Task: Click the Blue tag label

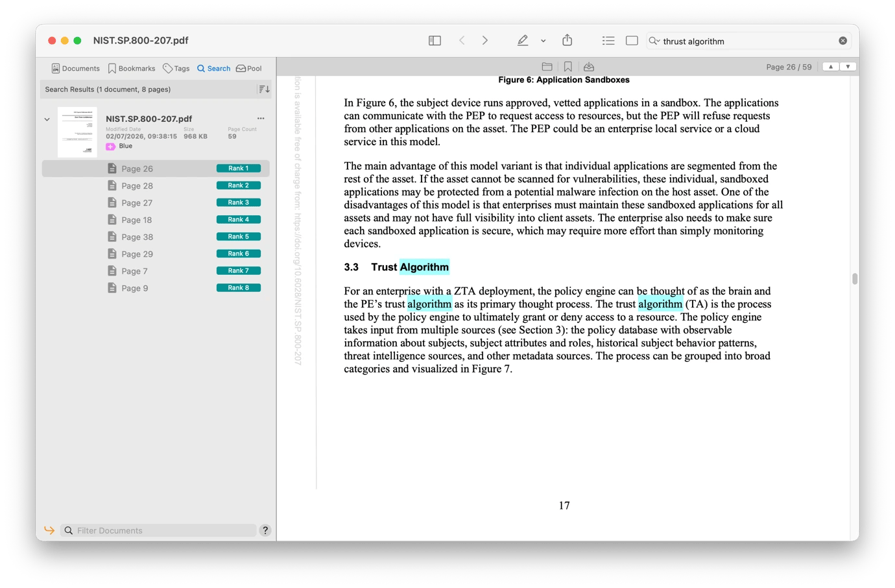Action: click(x=126, y=147)
